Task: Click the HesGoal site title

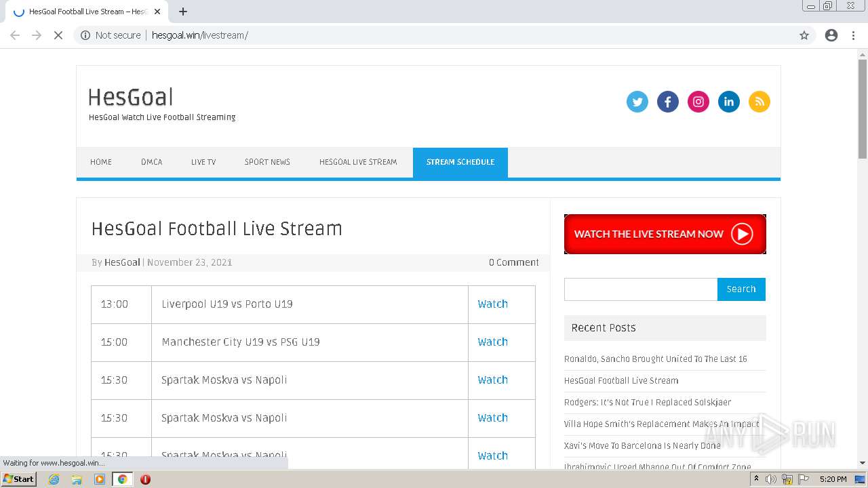Action: coord(131,98)
